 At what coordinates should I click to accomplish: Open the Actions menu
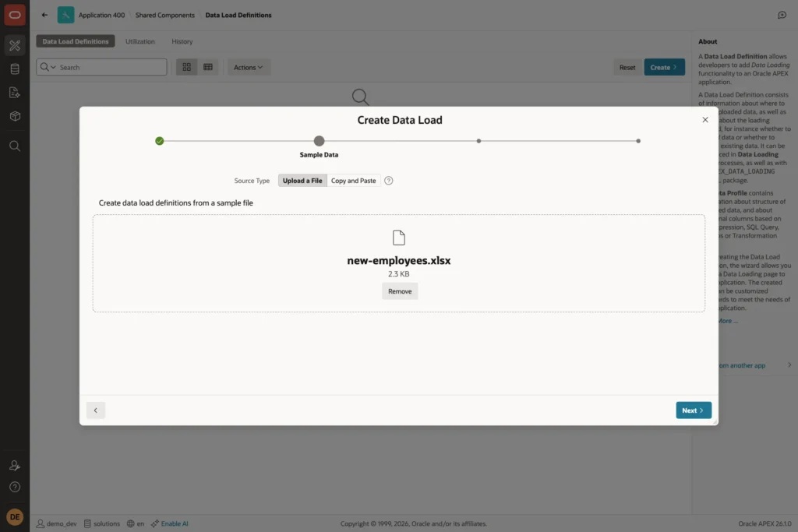(249, 67)
